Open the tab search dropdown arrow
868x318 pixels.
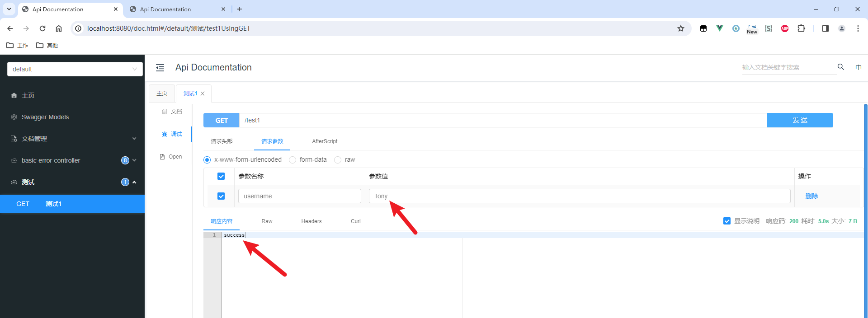9,9
